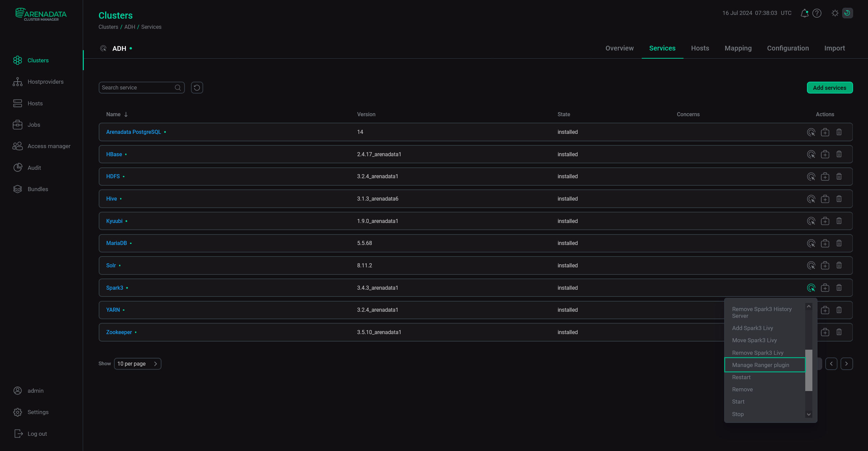The height and width of the screenshot is (451, 868).
Task: Switch to dark theme moon icon
Action: click(847, 13)
